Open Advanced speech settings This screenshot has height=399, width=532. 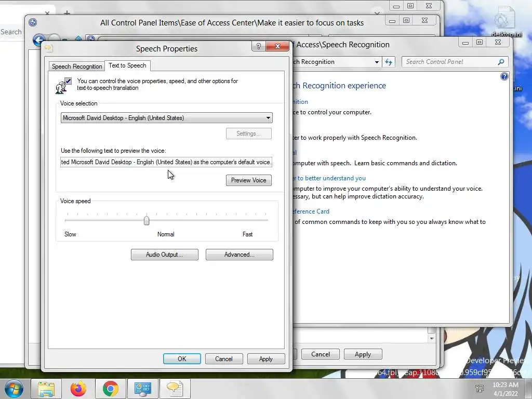[x=239, y=255]
